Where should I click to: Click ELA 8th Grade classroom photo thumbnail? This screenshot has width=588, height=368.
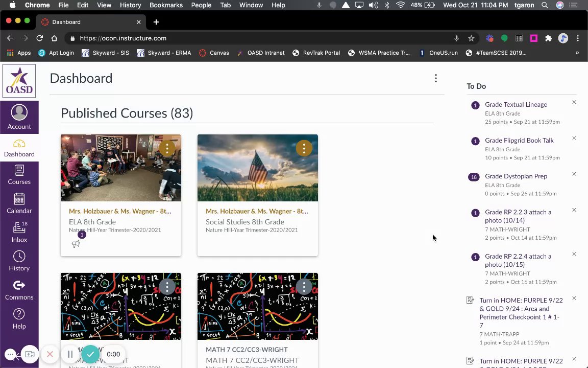coord(121,168)
